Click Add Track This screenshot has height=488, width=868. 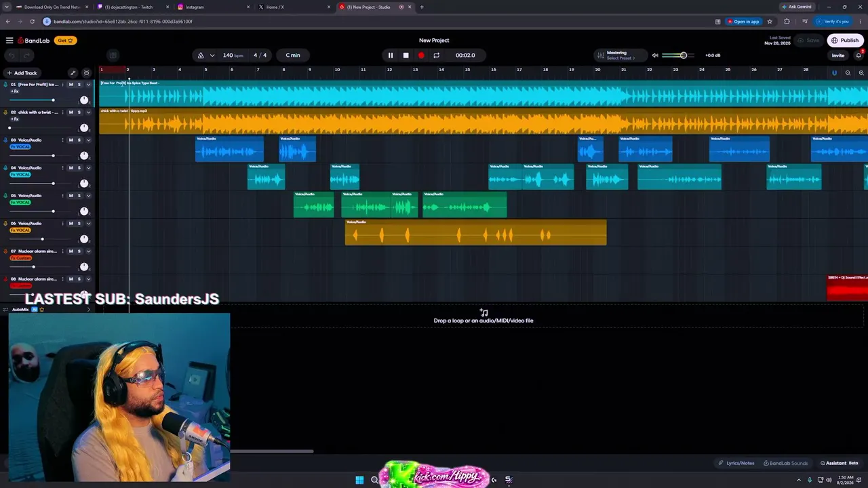(x=22, y=73)
